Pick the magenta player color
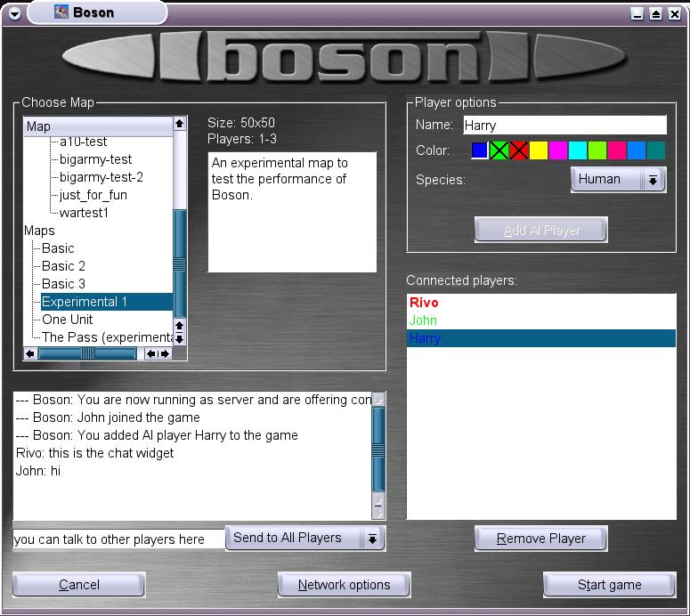The height and width of the screenshot is (616, 690). 558,150
